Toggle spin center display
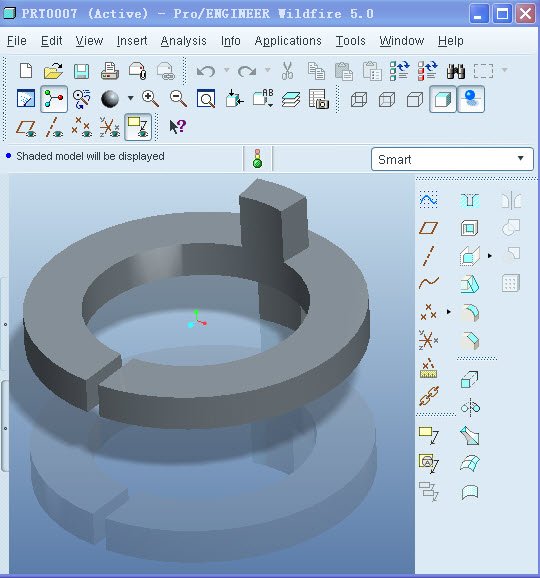The height and width of the screenshot is (578, 540). click(x=54, y=99)
